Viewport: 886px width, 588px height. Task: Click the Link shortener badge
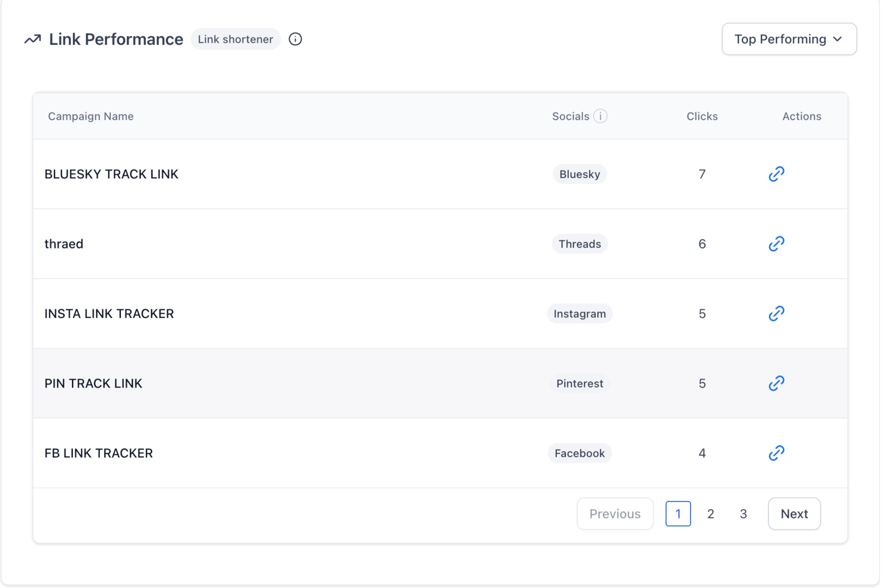[x=236, y=39]
